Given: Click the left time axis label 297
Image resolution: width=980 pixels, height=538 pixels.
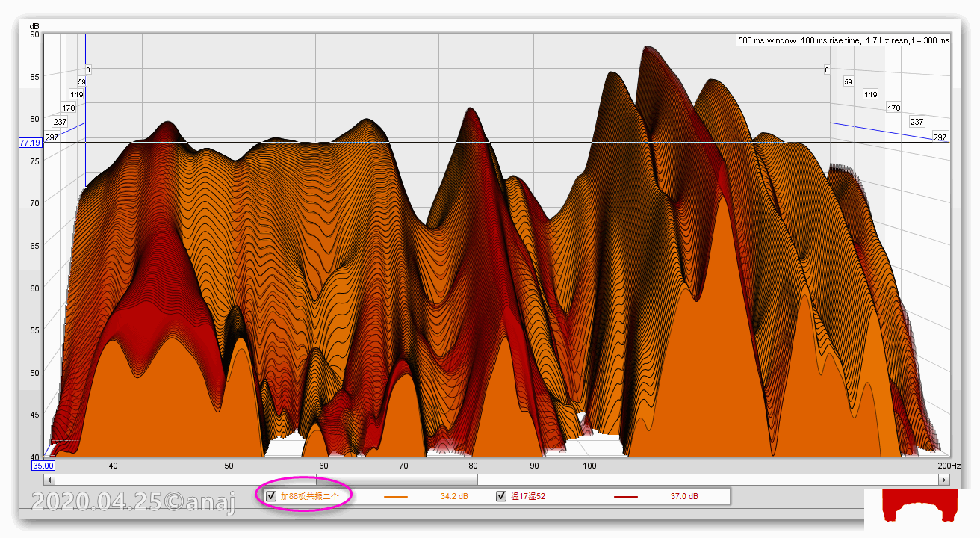Looking at the screenshot, I should point(52,137).
